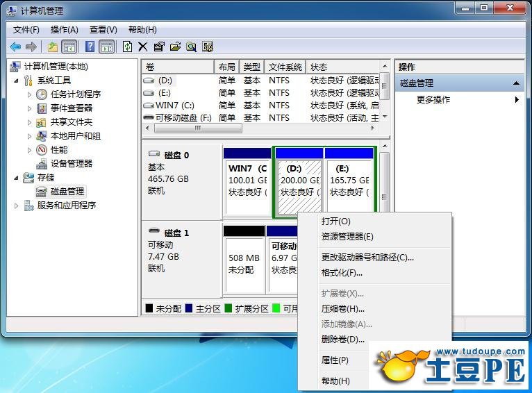This screenshot has width=532, height=393.
Task: Open the 操作(A) menu
Action: [64, 30]
